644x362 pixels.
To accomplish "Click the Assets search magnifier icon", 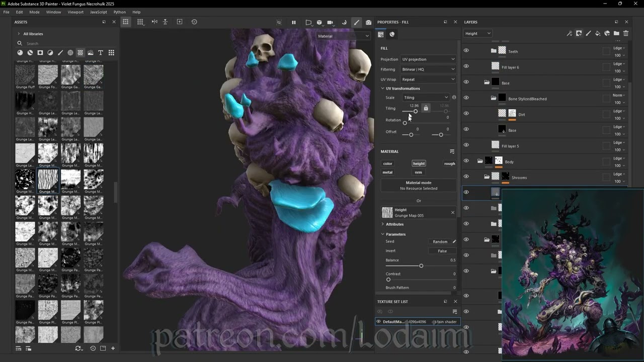I will tap(20, 43).
